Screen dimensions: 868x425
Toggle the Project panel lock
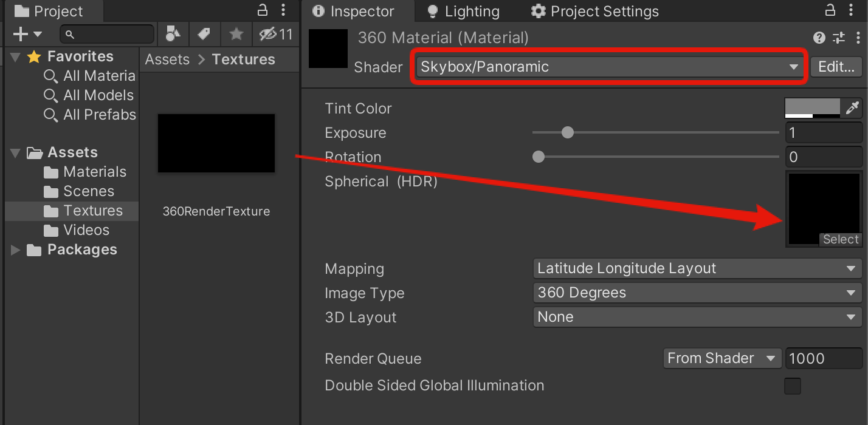click(263, 10)
